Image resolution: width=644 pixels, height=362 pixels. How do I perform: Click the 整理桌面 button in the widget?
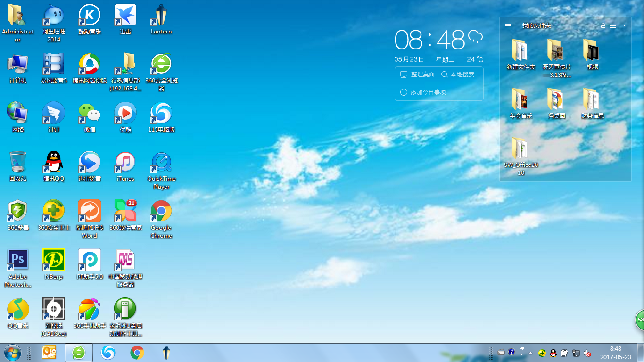point(417,74)
